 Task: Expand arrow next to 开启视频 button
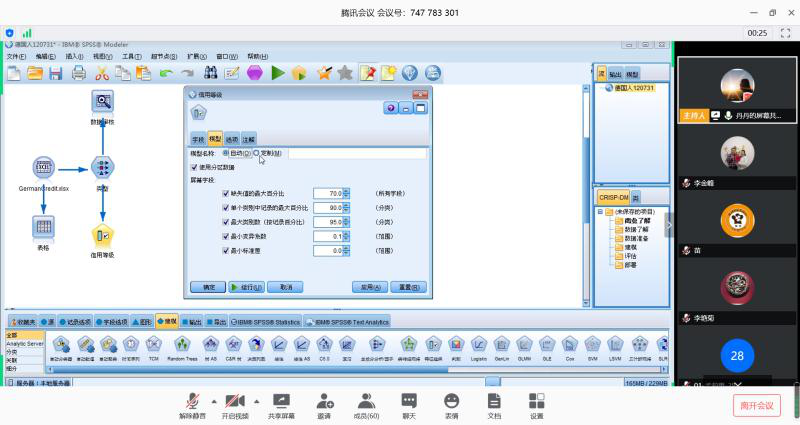point(256,399)
